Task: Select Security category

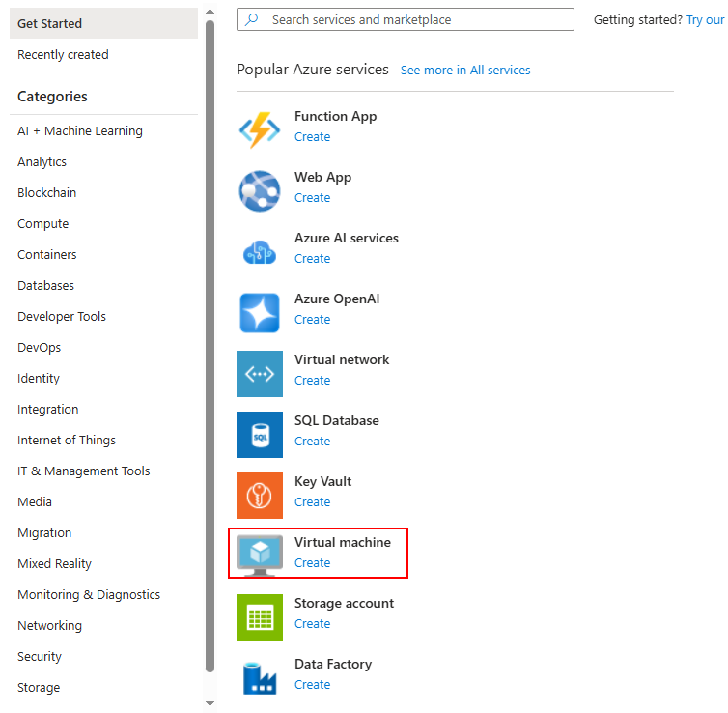Action: click(x=40, y=657)
